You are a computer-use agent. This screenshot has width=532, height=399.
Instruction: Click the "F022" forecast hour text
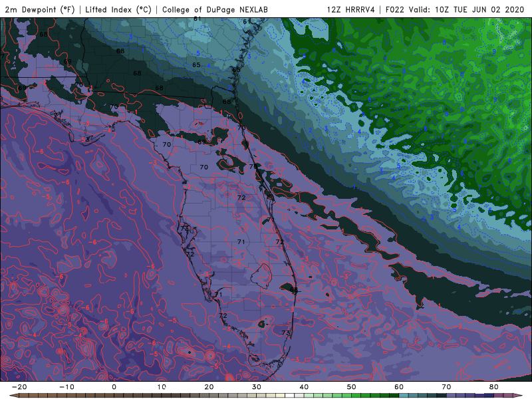point(395,9)
